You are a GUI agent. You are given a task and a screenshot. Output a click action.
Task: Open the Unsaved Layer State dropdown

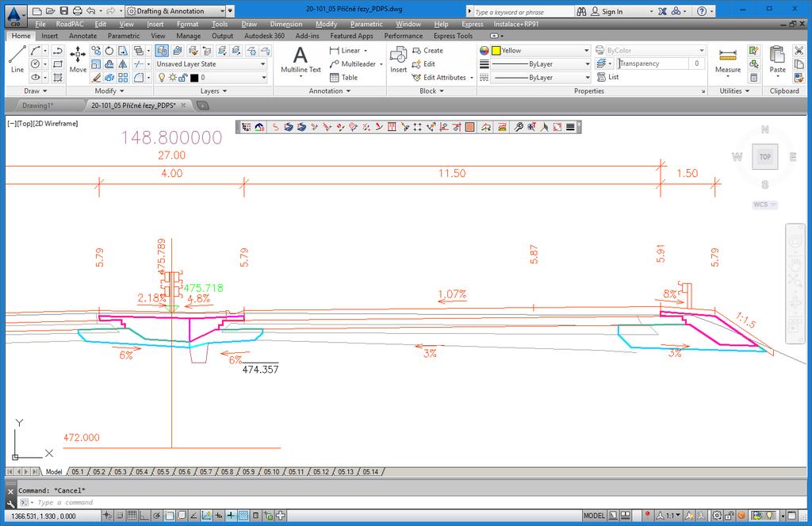211,64
